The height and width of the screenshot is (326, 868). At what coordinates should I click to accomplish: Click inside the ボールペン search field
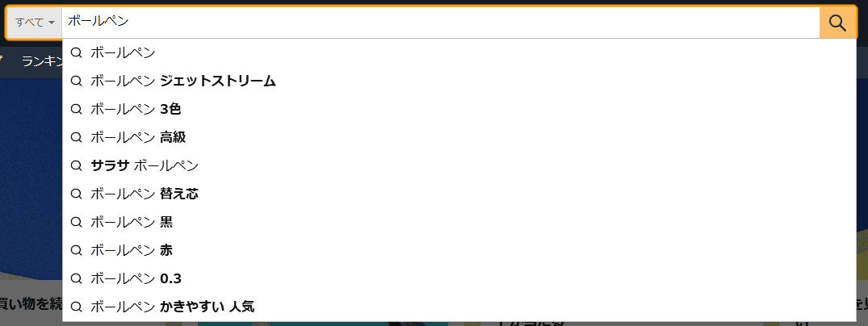coord(441,23)
